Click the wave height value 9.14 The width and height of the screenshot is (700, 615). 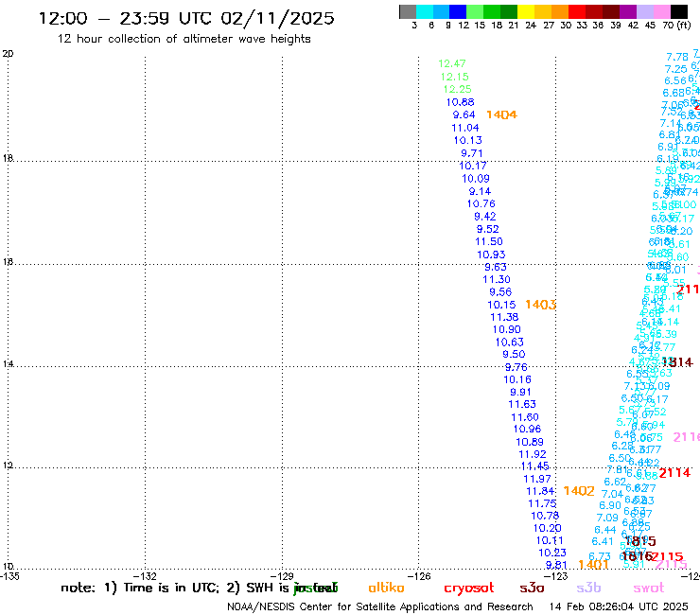[480, 191]
